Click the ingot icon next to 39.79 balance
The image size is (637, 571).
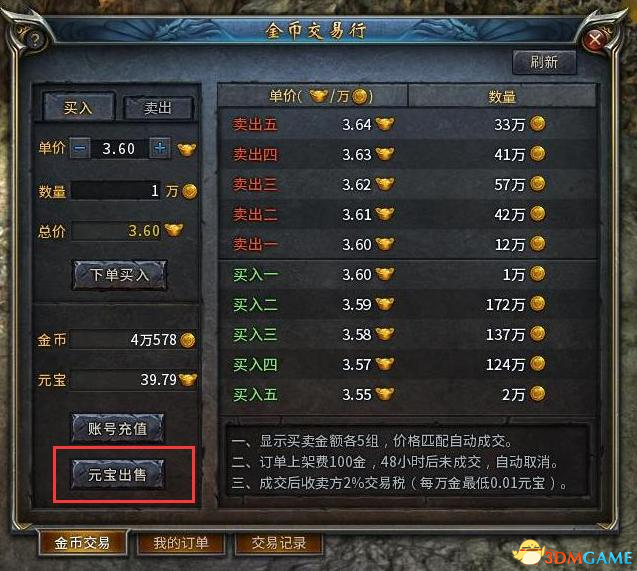coord(188,380)
